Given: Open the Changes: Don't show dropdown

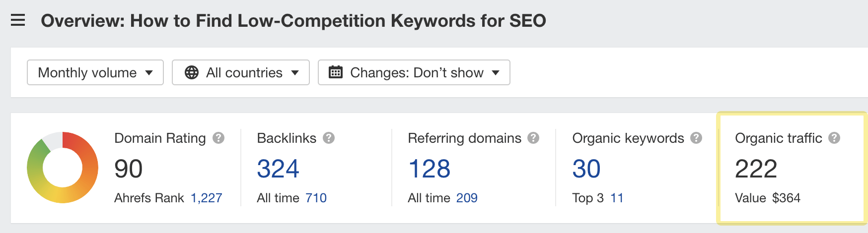Looking at the screenshot, I should pos(414,72).
